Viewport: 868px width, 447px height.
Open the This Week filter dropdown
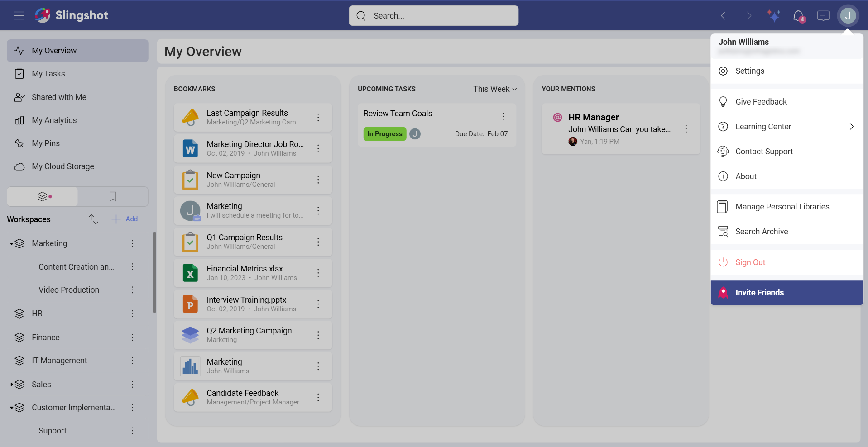click(494, 89)
